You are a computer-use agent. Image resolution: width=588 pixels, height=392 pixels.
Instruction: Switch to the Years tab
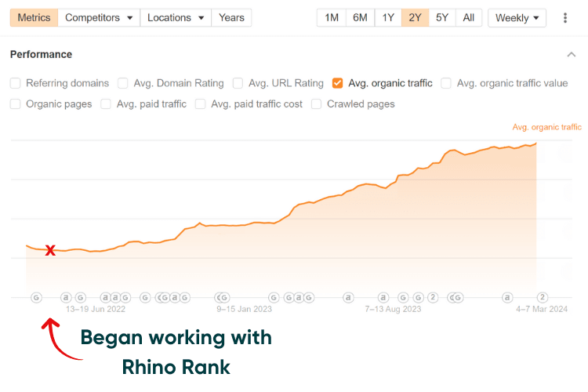click(231, 17)
